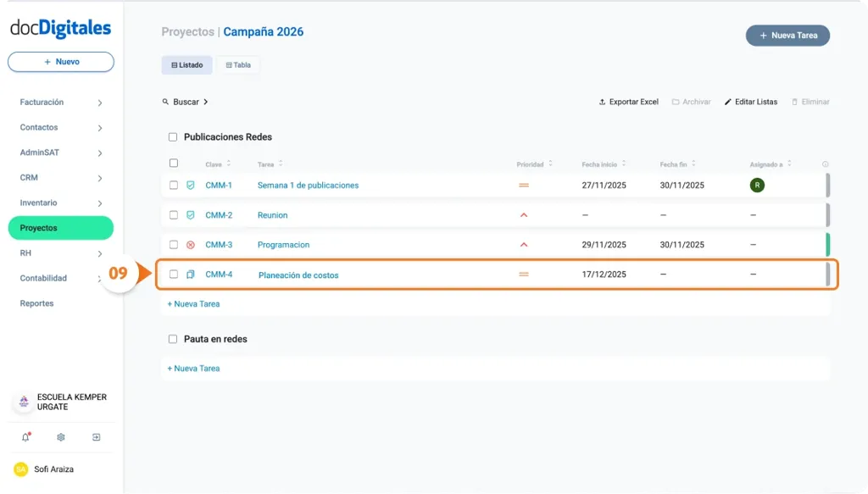Select the Listado view tab

pos(186,64)
